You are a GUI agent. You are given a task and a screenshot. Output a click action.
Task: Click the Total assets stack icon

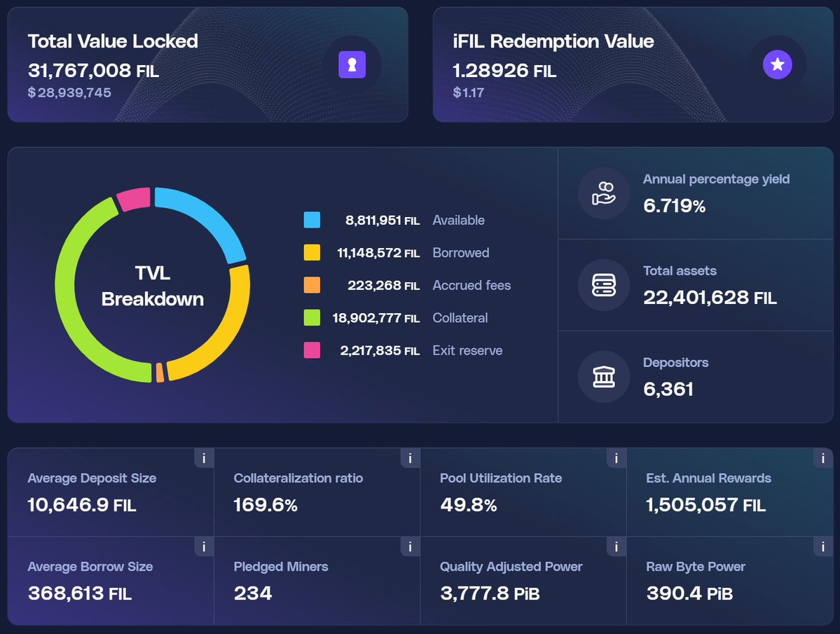point(603,284)
